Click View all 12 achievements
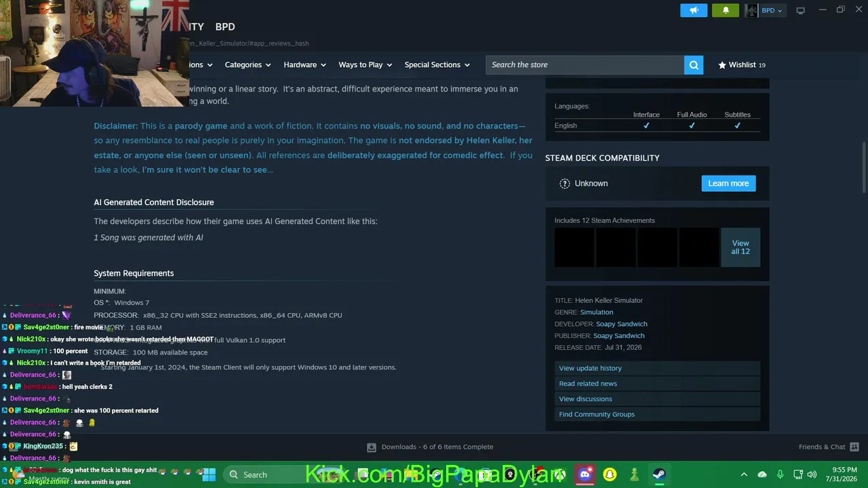Screen dimensions: 868x488 (x=741, y=247)
